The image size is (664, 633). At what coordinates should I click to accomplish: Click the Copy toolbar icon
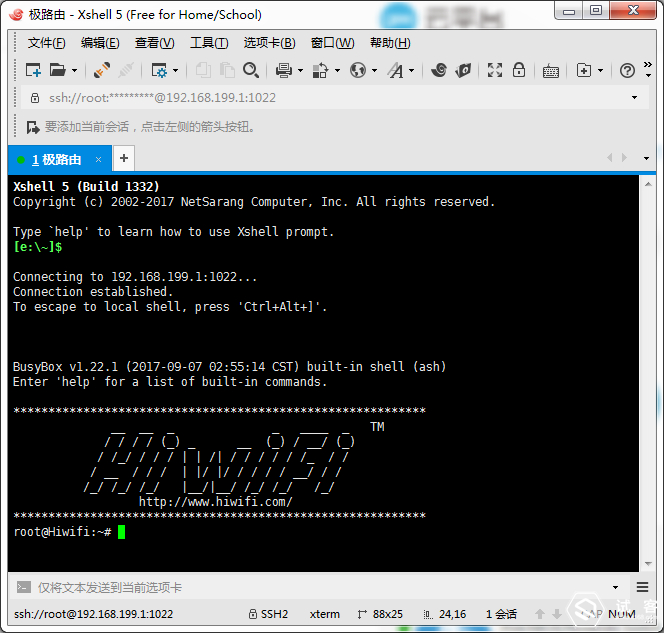point(203,70)
